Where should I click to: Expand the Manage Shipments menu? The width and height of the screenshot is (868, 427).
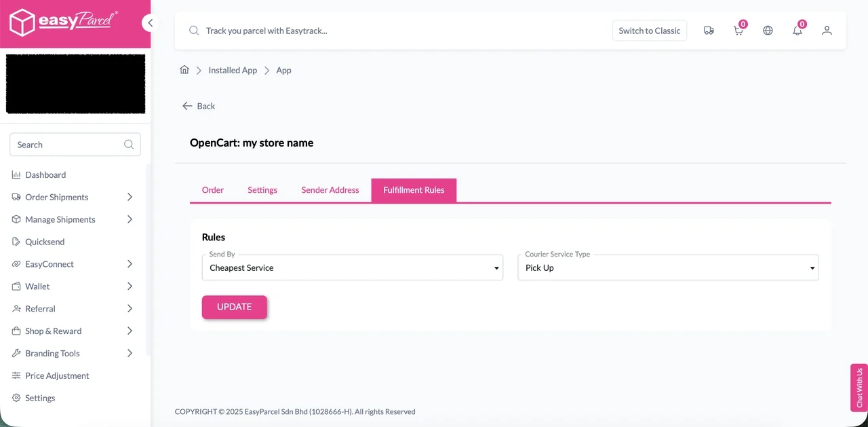pyautogui.click(x=60, y=219)
